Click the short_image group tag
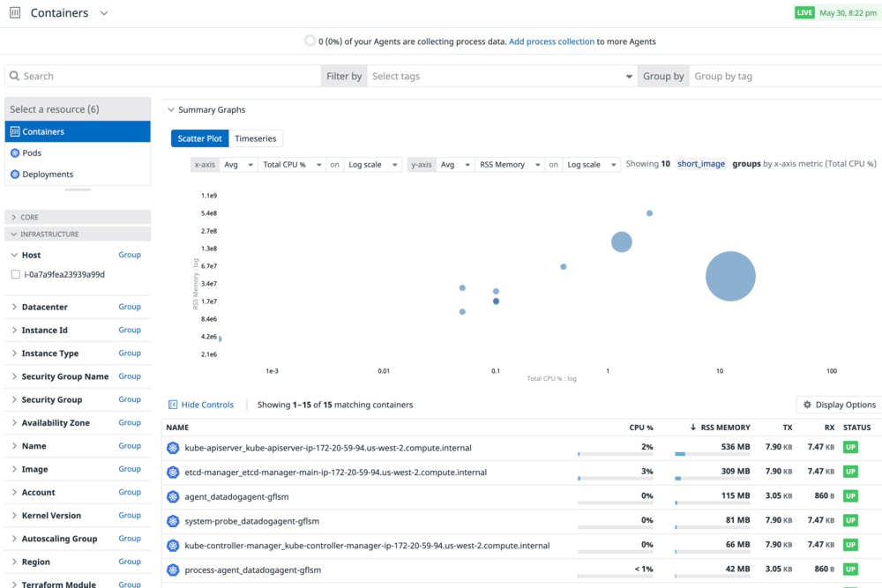Screen dimensions: 882x588 [701, 164]
